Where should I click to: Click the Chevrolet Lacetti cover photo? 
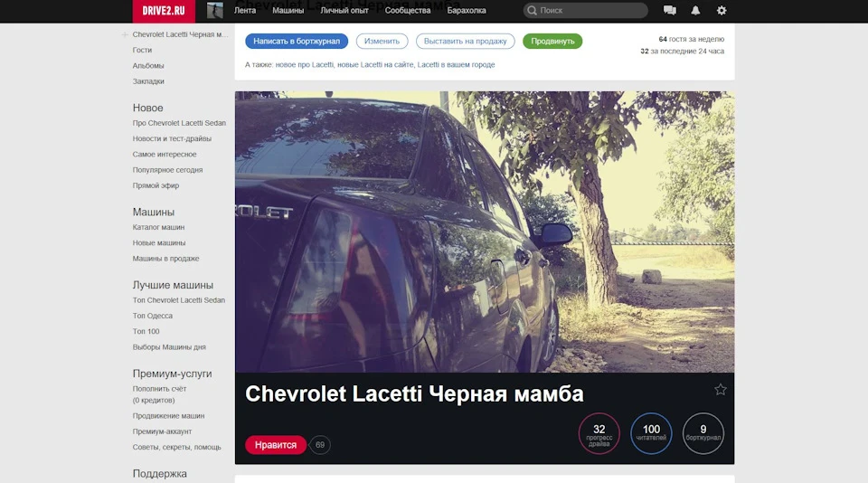point(485,232)
